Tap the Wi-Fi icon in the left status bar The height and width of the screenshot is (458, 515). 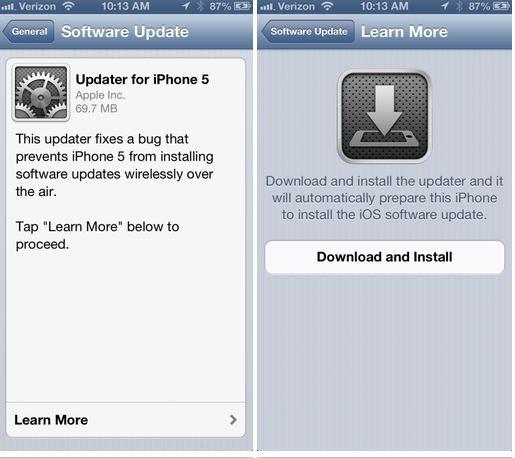coord(69,6)
